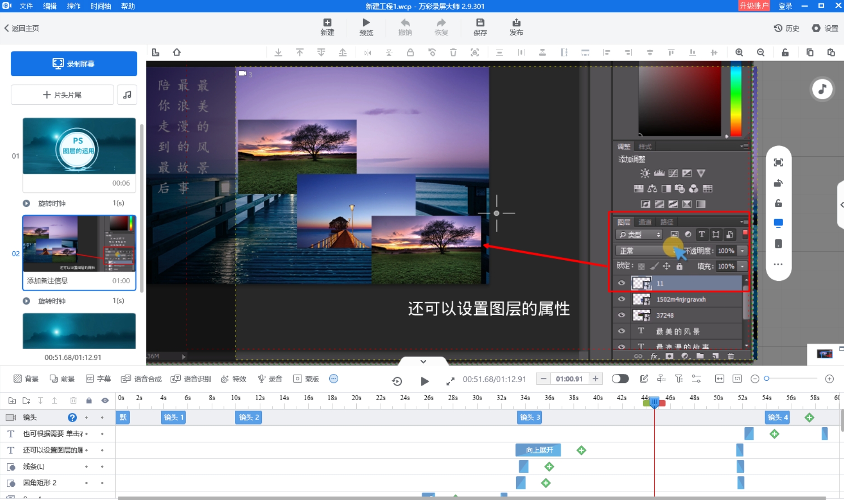844x504 pixels.
Task: Select scene 01 PS thumbnail
Action: (x=79, y=146)
